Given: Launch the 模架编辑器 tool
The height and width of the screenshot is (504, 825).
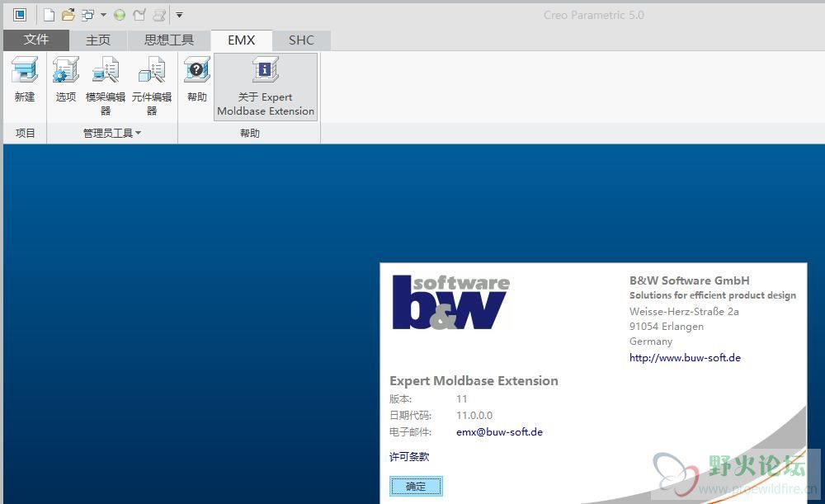Looking at the screenshot, I should [x=106, y=86].
